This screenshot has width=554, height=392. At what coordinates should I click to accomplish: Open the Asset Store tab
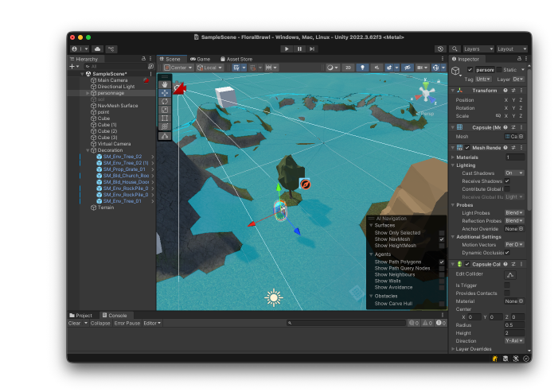[236, 59]
